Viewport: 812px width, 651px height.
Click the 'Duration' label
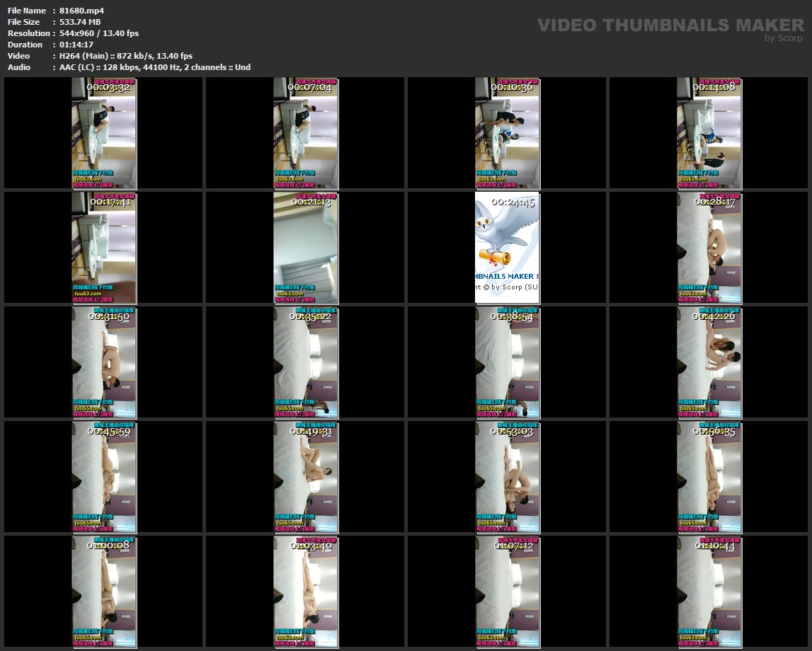coord(25,45)
